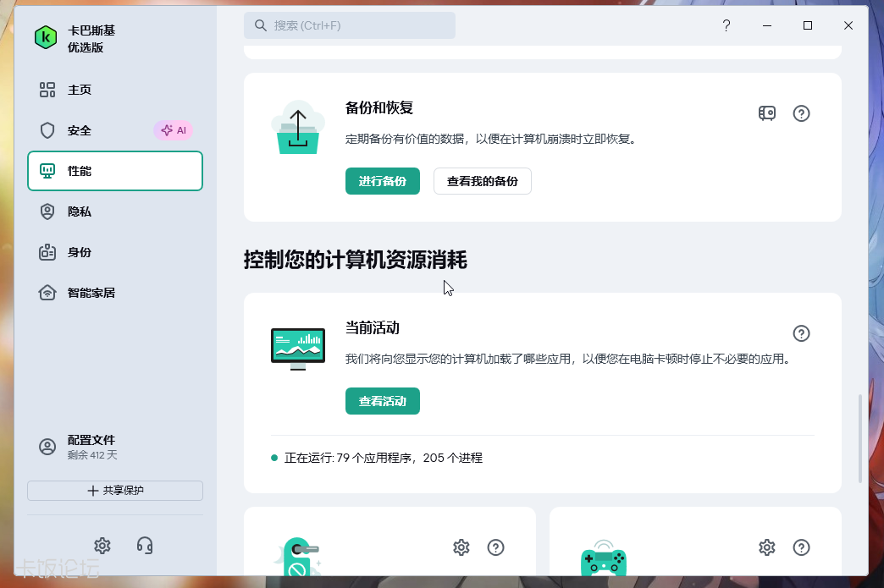Click the 主页 grid icon in sidebar
Image resolution: width=884 pixels, height=588 pixels.
[x=47, y=90]
